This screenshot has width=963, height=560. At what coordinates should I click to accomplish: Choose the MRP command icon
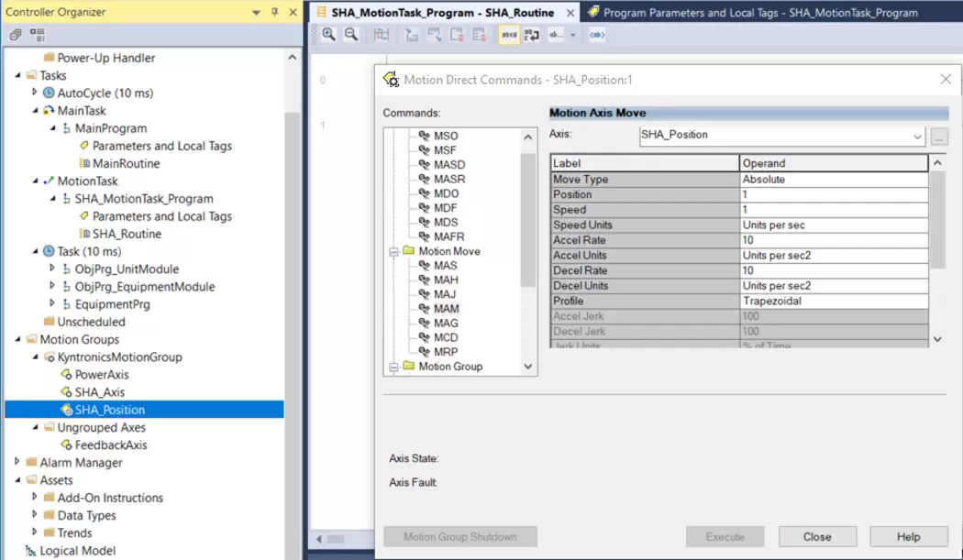(x=424, y=352)
